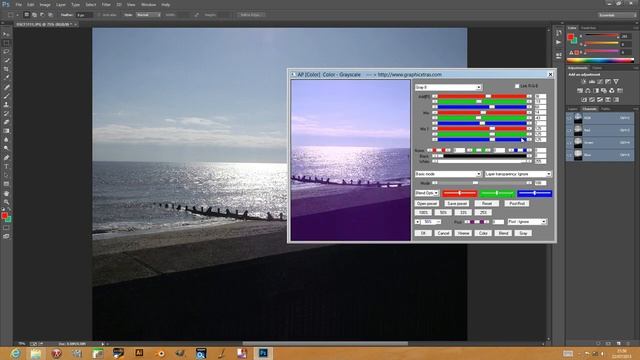Select the Healing Brush tool

tap(6, 87)
